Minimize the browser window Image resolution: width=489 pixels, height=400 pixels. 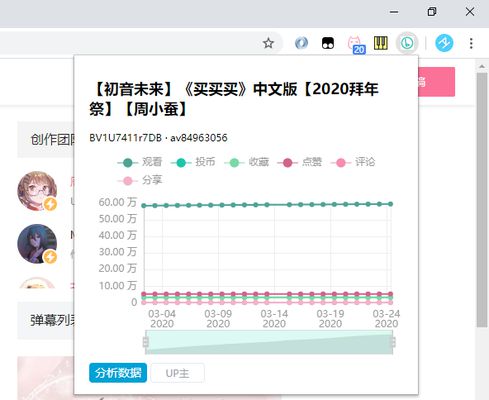394,12
